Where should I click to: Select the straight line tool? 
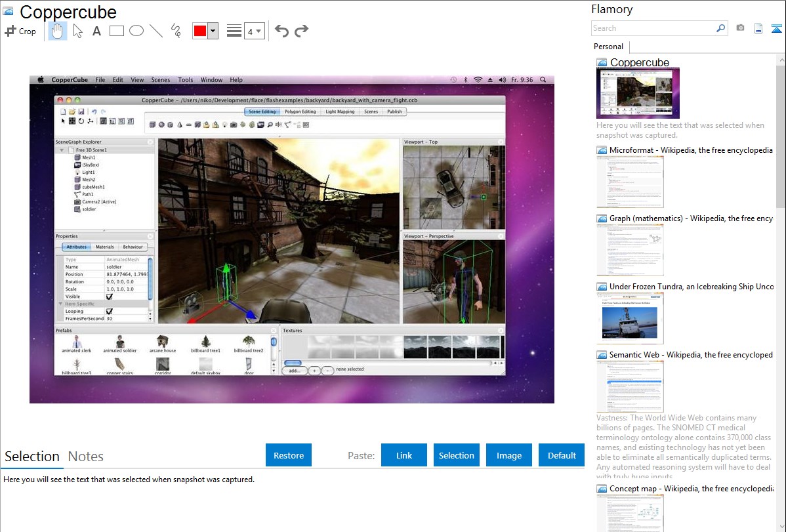[156, 31]
